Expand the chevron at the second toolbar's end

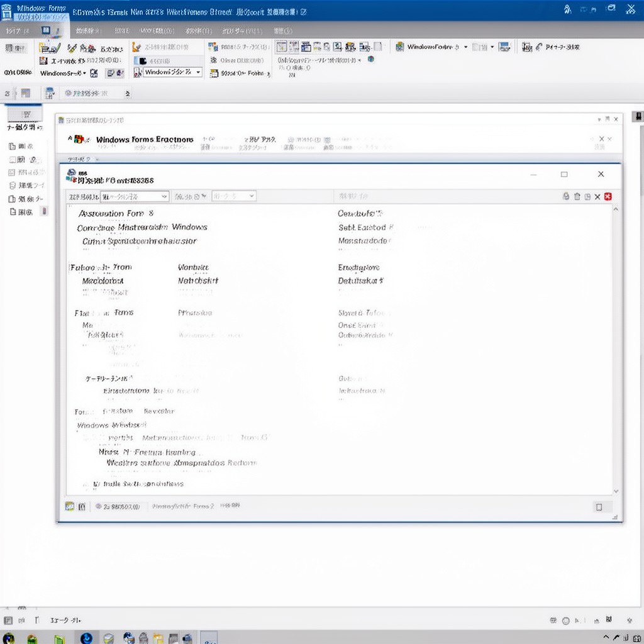128,94
